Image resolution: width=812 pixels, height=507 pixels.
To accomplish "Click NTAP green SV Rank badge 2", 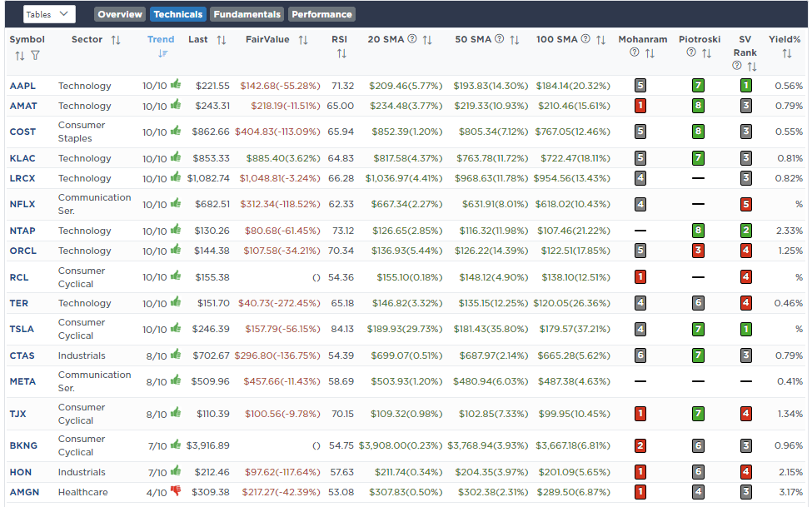I will coord(745,231).
